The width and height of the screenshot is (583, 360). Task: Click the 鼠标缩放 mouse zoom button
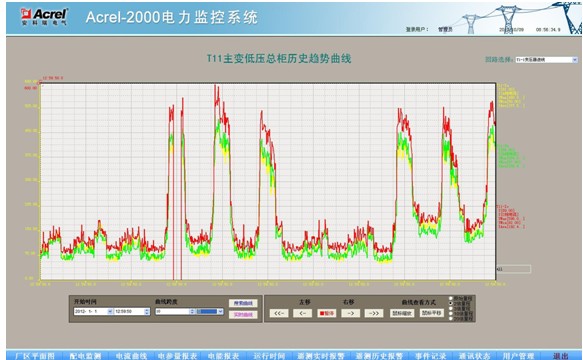(x=402, y=313)
